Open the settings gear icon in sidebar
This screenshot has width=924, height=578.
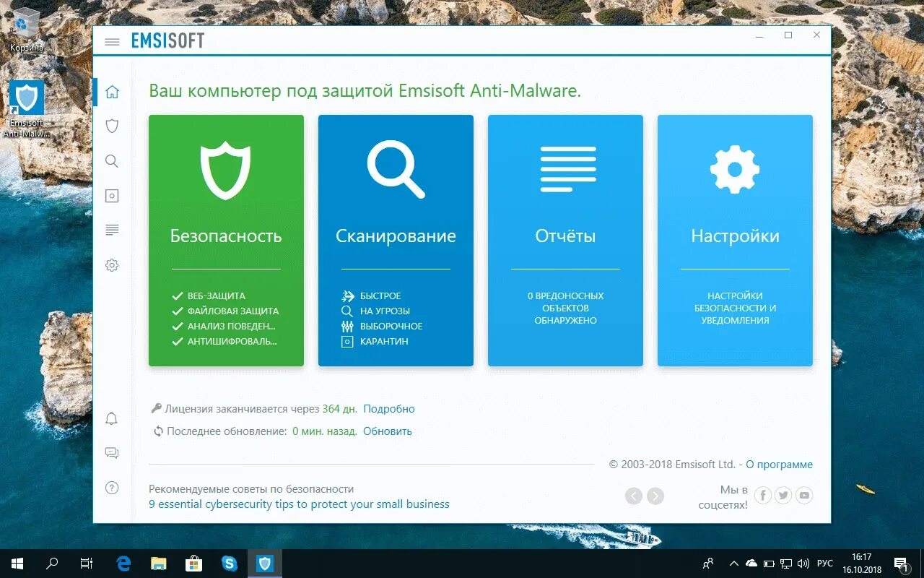[x=112, y=265]
